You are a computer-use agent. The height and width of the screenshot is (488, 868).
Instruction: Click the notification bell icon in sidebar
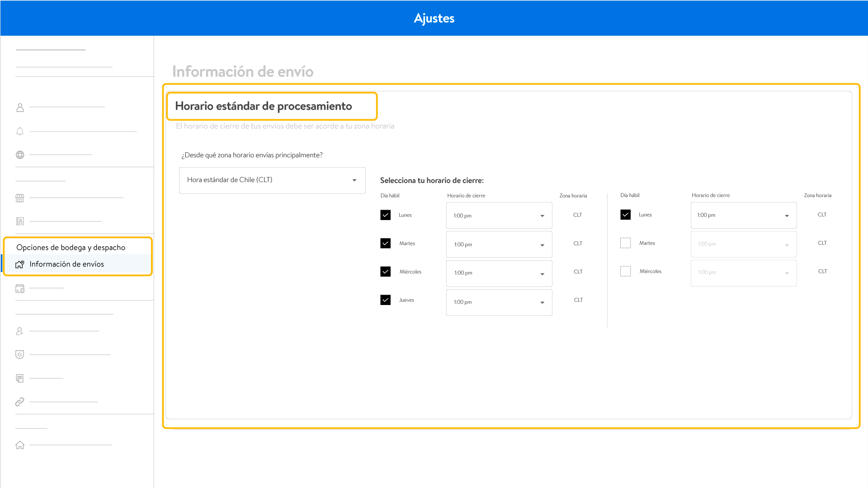(20, 131)
